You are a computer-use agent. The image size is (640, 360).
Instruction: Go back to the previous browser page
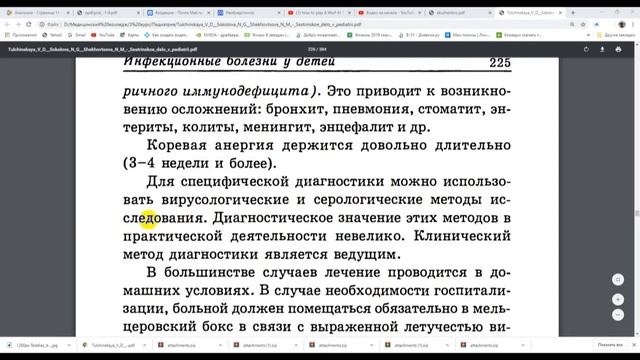(7, 24)
